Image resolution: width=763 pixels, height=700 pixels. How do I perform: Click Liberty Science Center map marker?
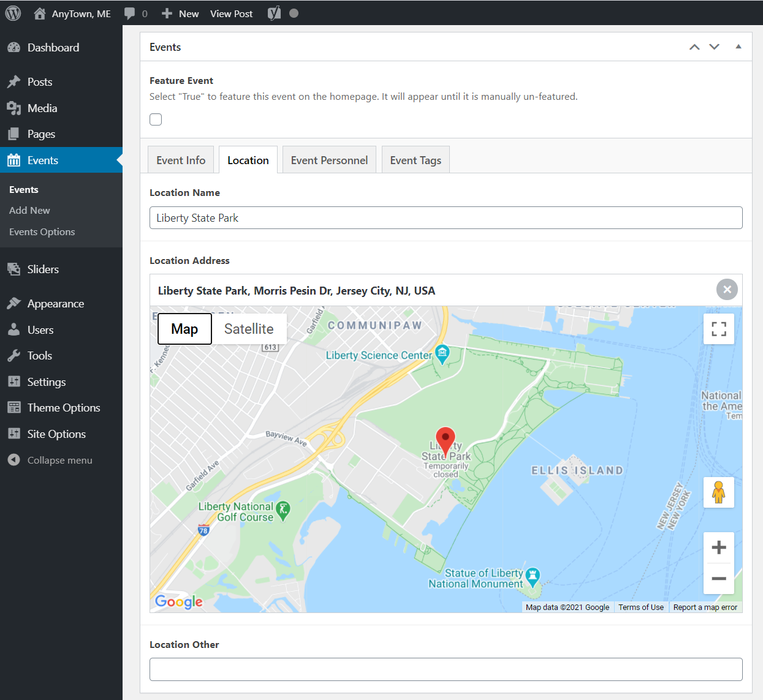[442, 354]
